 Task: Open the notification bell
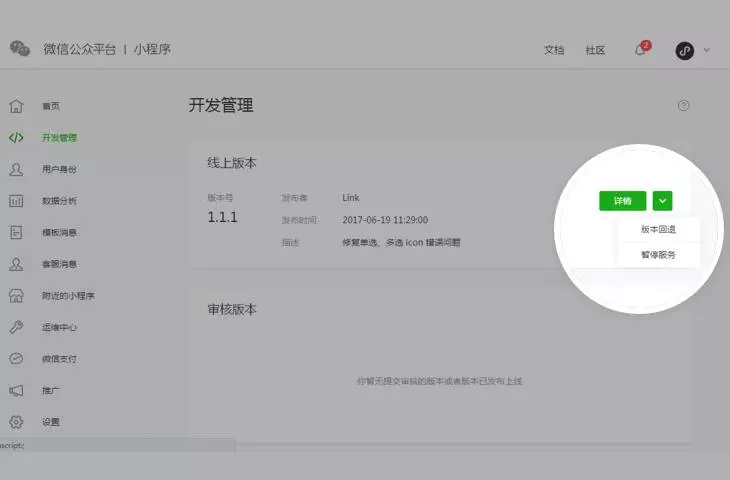click(641, 49)
